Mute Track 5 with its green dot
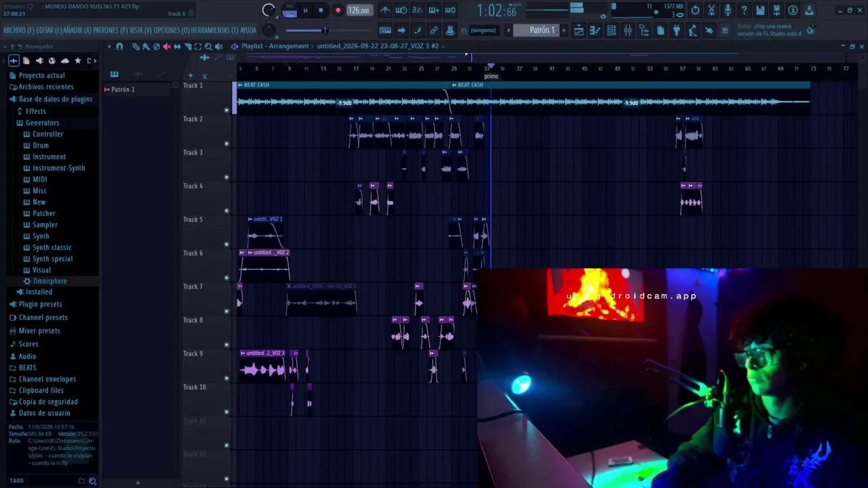 (226, 244)
